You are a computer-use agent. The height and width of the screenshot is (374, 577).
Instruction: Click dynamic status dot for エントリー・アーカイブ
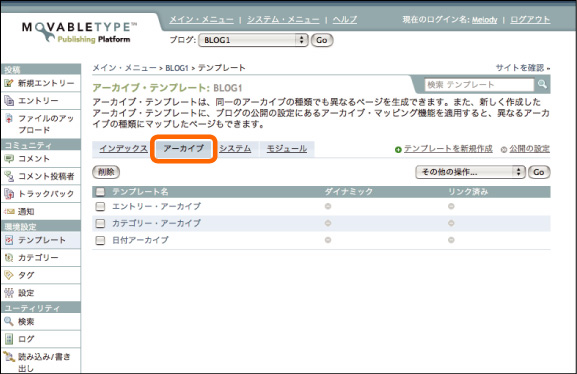(x=328, y=206)
